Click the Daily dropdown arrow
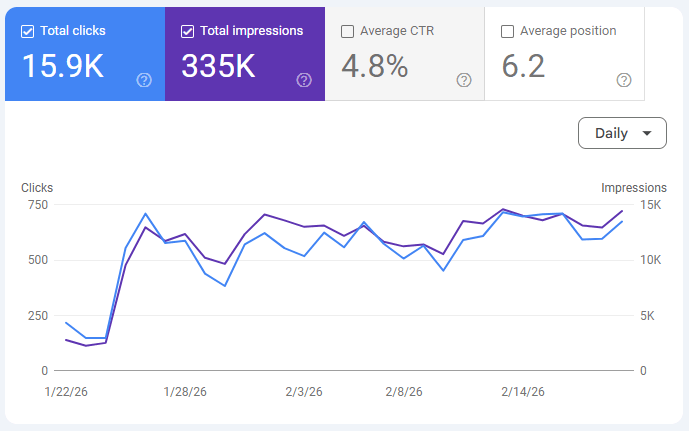Image resolution: width=689 pixels, height=431 pixels. point(647,133)
